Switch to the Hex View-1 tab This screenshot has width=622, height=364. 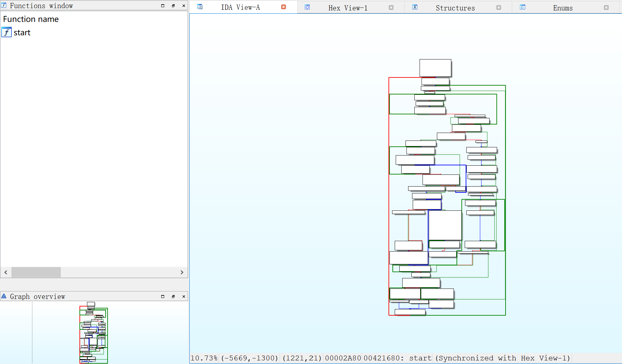point(348,8)
